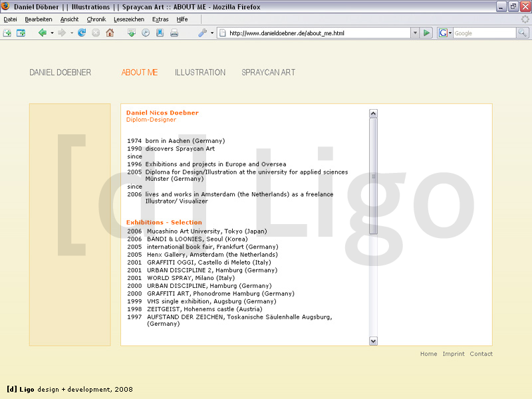
Task: Click the content pane scrollbar thumb
Action: (x=373, y=176)
